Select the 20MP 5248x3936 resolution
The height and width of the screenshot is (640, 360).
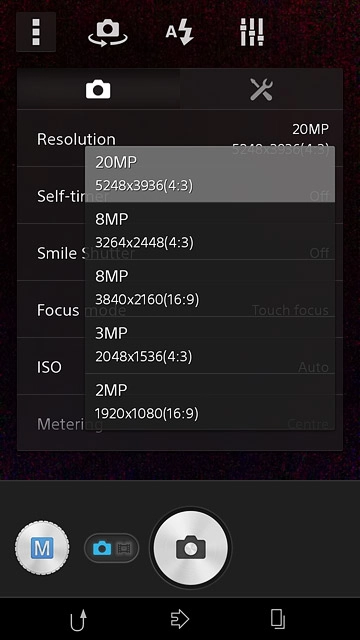coord(210,174)
